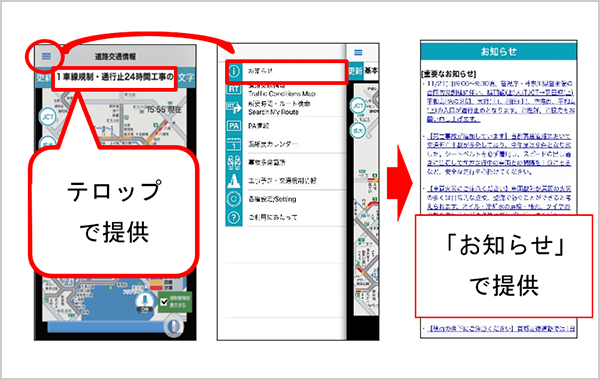Open the construction cone traffic regulation icon
Viewport: 600px width, 380px height.
pyautogui.click(x=234, y=181)
